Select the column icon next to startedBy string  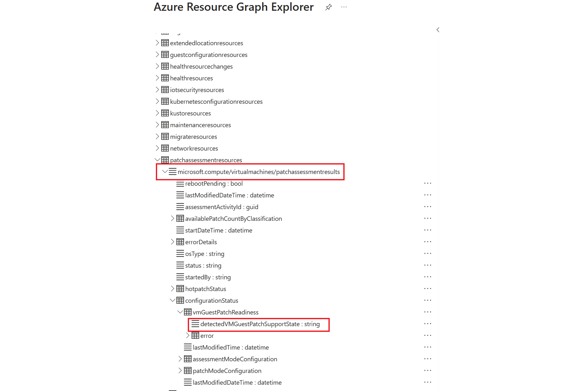(180, 277)
